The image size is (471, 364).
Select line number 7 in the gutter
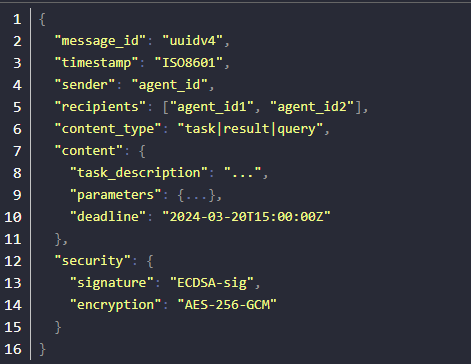click(17, 151)
